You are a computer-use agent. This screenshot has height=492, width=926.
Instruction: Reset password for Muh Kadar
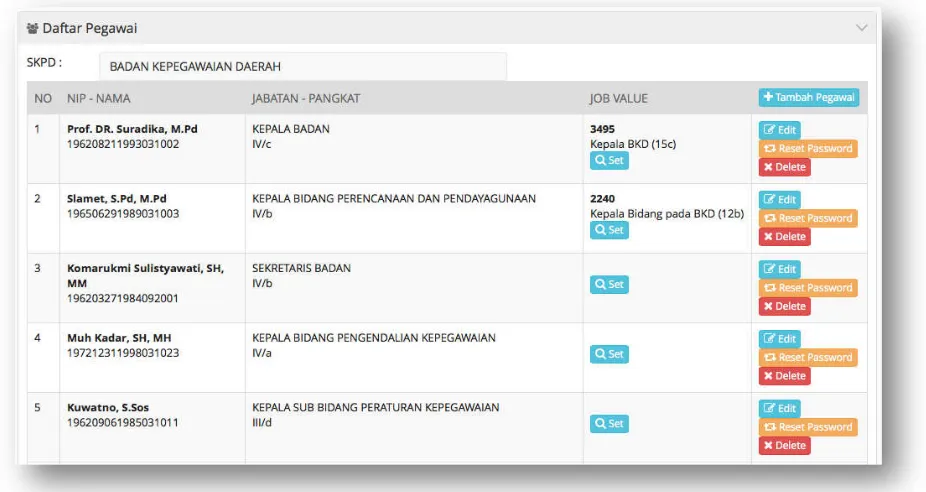click(x=808, y=357)
